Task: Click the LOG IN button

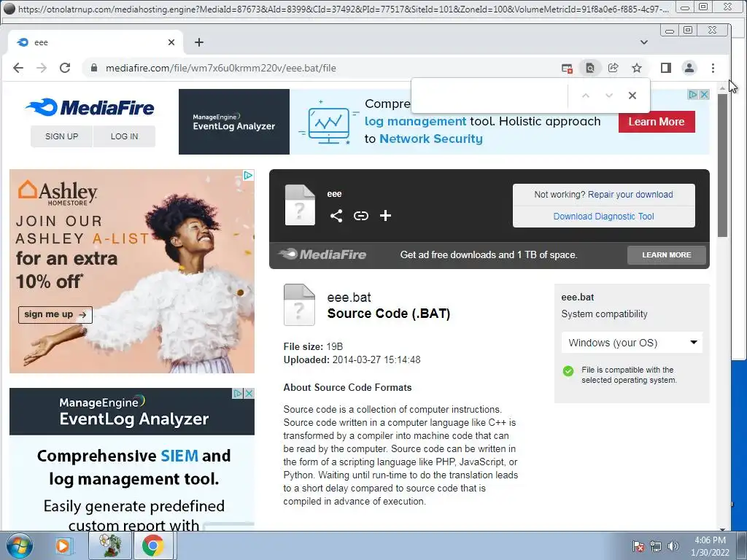Action: pos(124,136)
